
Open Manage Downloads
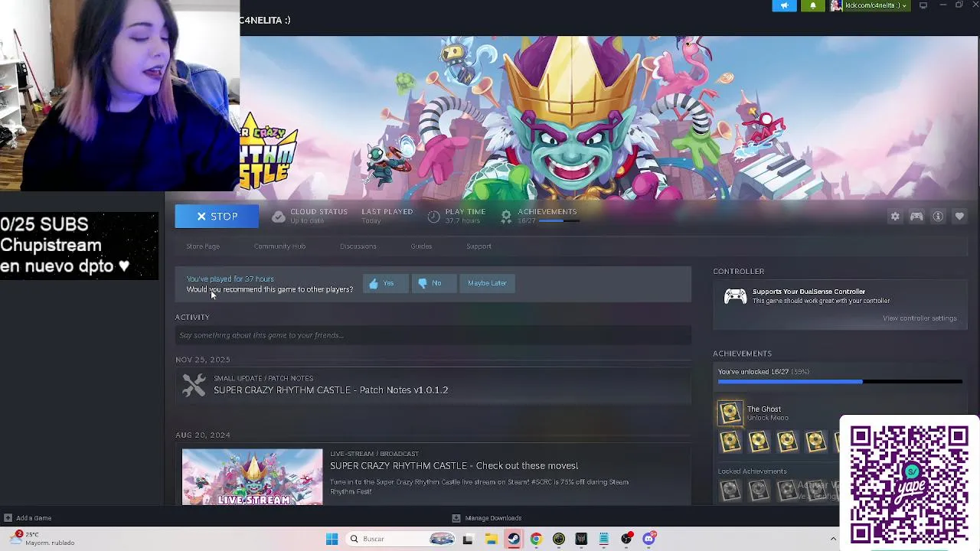pos(487,518)
